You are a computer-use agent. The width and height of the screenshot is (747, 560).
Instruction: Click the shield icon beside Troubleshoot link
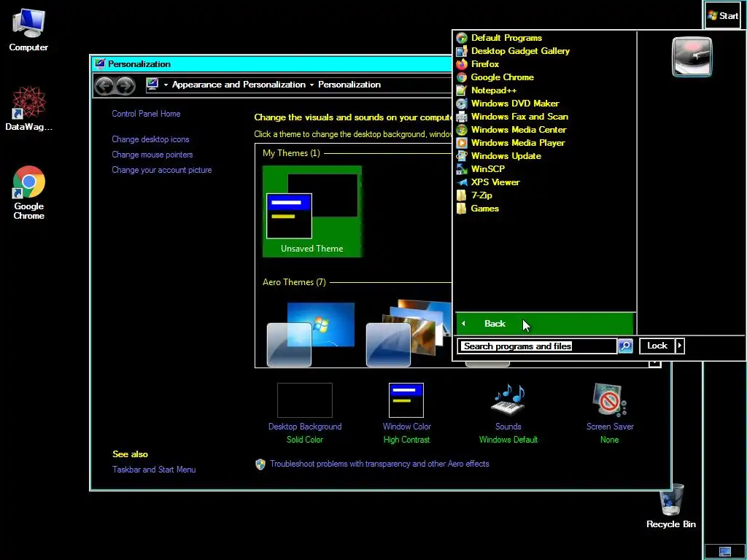click(x=260, y=464)
